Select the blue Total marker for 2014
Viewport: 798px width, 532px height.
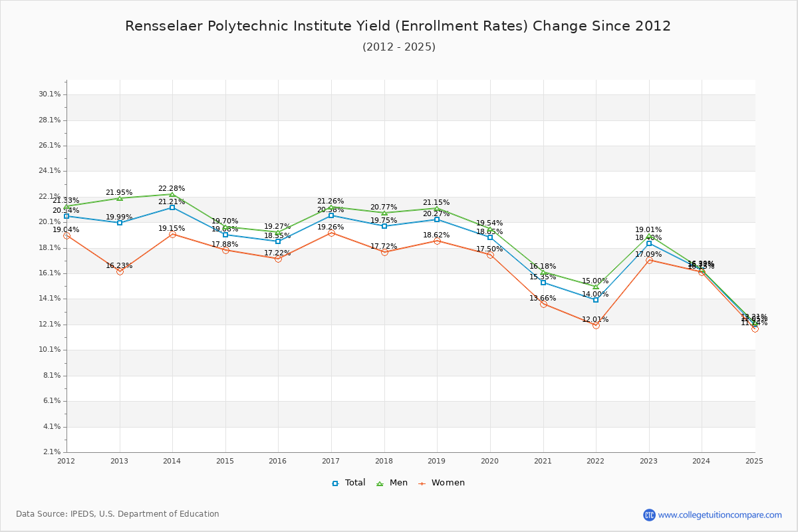171,207
